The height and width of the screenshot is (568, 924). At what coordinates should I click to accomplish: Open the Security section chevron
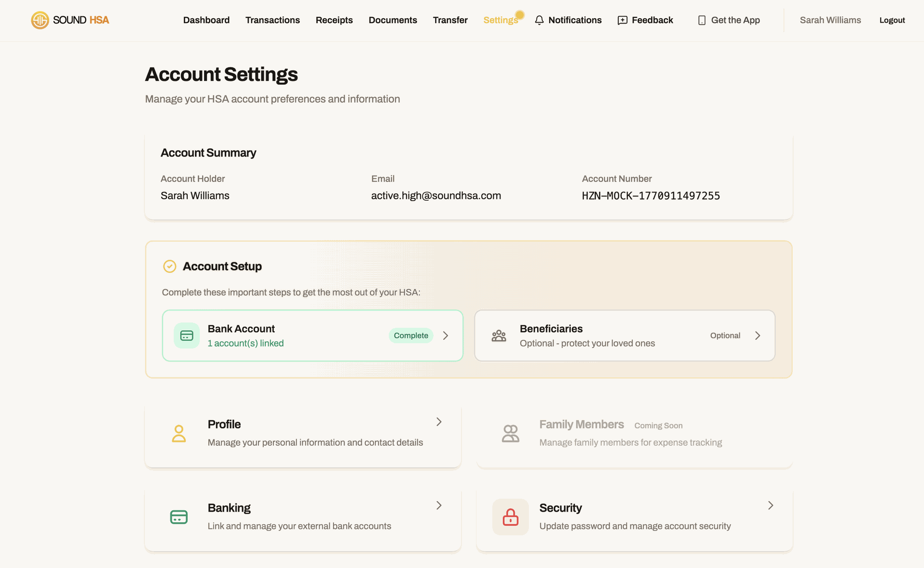click(770, 505)
